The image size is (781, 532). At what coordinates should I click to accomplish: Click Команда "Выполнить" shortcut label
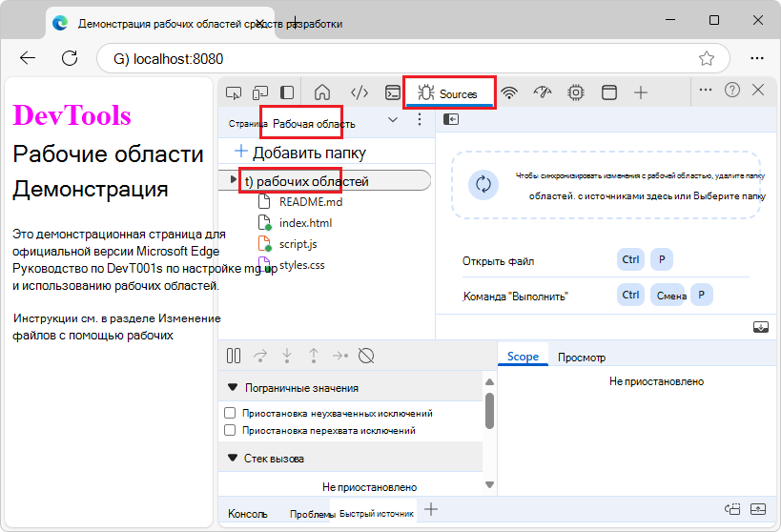pyautogui.click(x=516, y=297)
